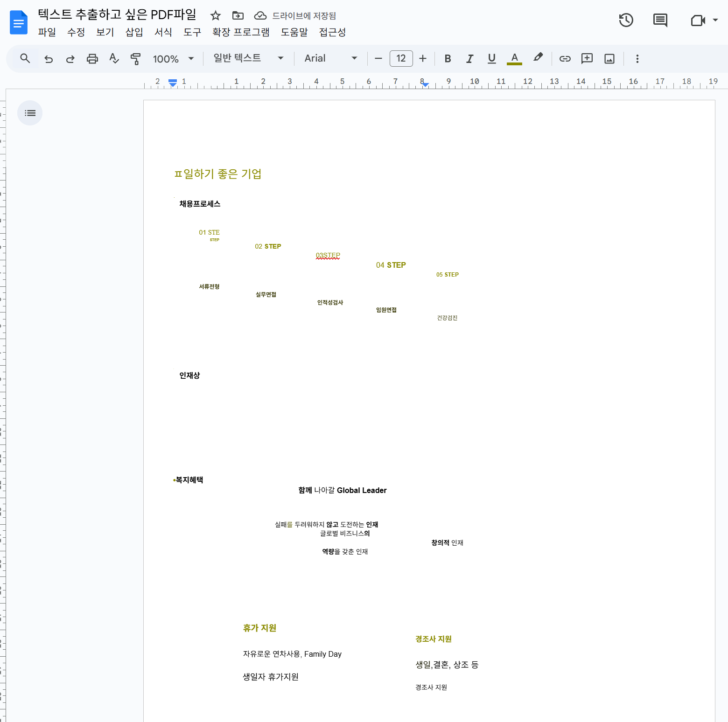The image size is (728, 722).
Task: Click the 복지혜택 heading
Action: click(189, 480)
